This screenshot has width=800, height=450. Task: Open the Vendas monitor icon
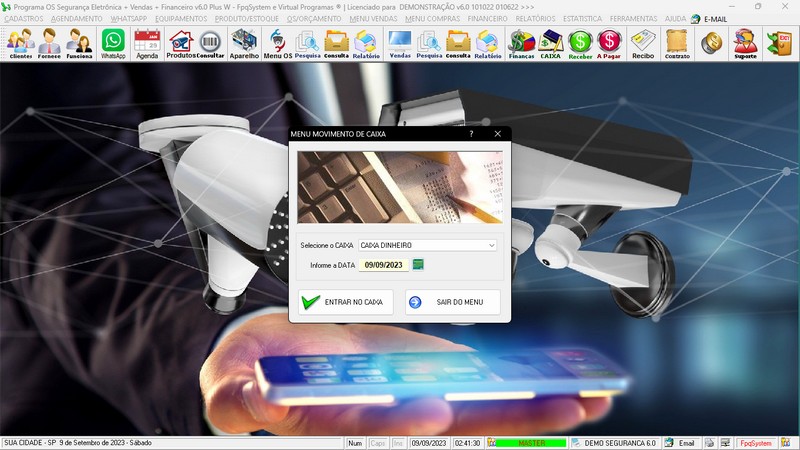tap(399, 44)
